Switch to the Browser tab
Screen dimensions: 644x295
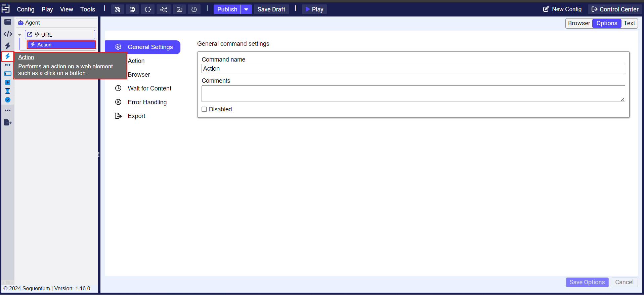pyautogui.click(x=579, y=23)
